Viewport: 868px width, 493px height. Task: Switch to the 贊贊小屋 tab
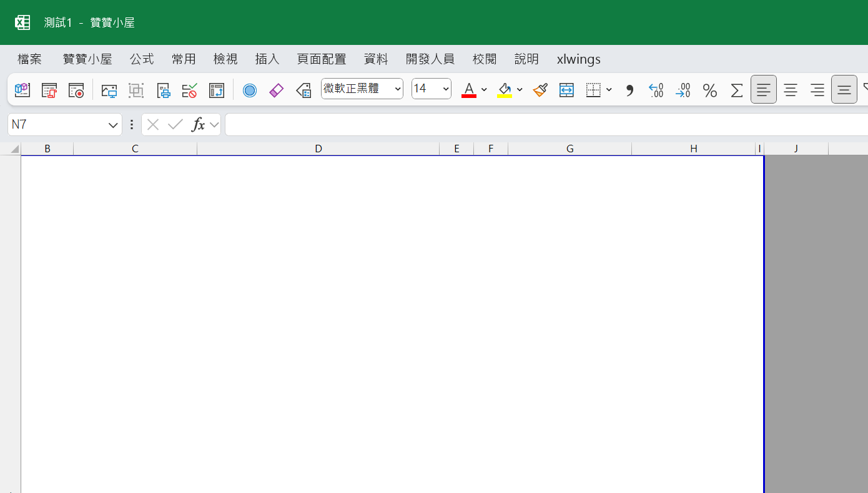87,59
